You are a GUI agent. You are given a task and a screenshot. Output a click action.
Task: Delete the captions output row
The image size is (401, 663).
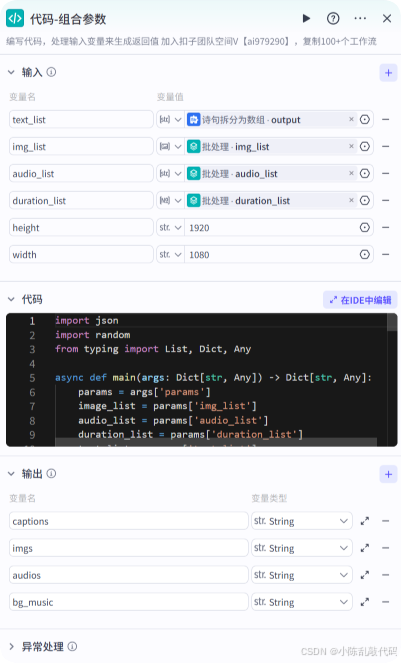click(385, 521)
